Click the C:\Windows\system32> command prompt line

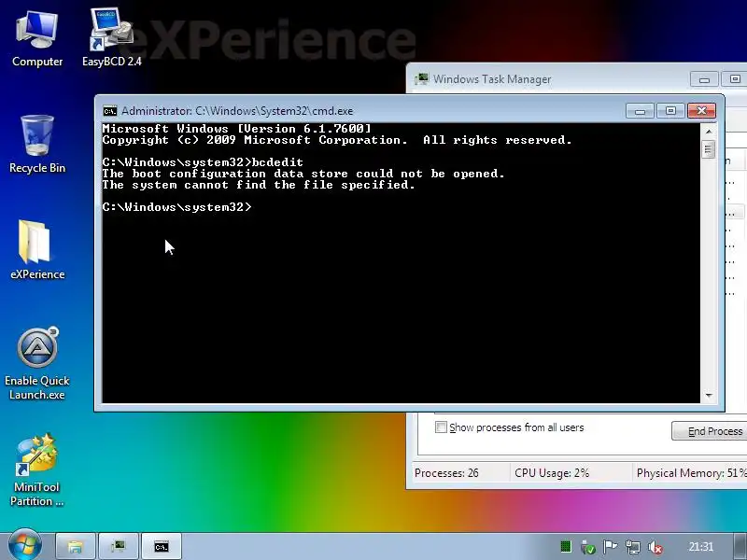click(x=176, y=207)
